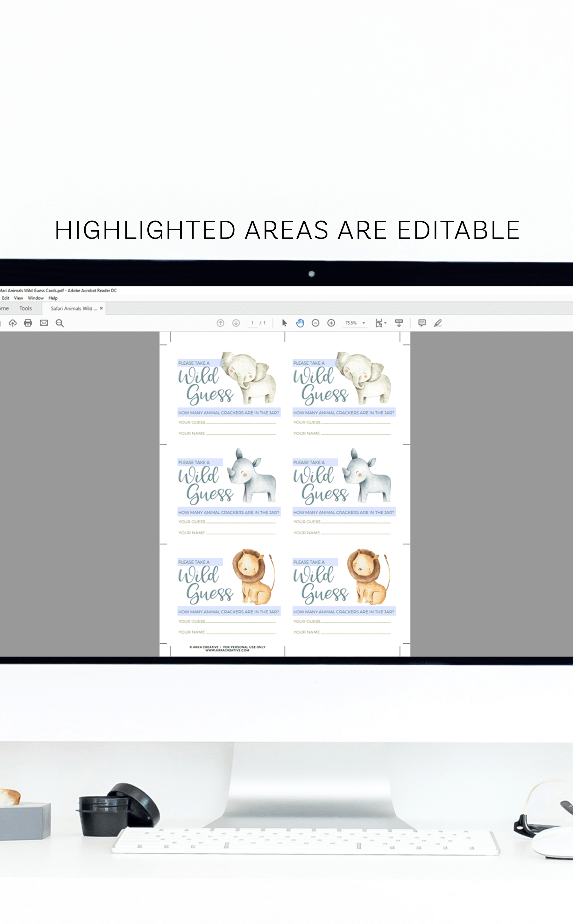The height and width of the screenshot is (924, 573).
Task: Switch to the Tools tab
Action: coord(26,308)
